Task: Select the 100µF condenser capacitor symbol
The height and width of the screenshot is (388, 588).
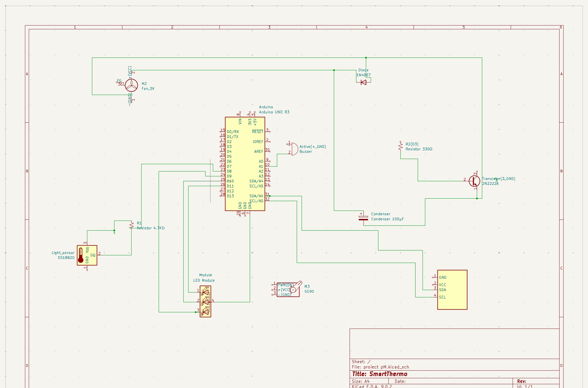Action: 363,218
